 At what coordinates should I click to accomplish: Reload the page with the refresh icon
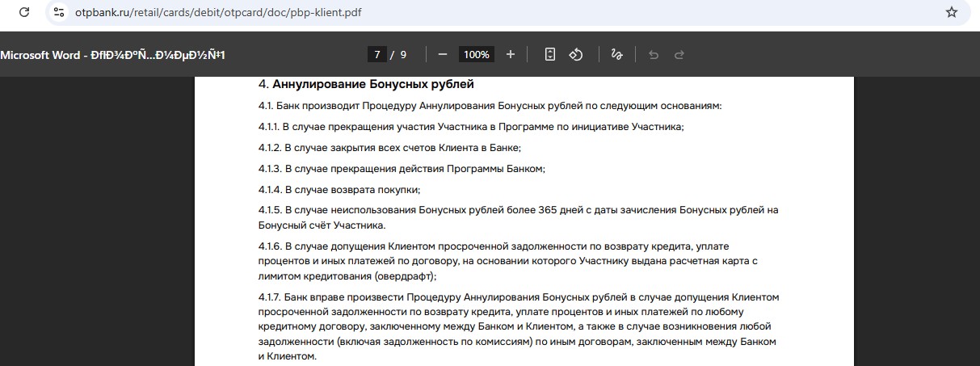pyautogui.click(x=24, y=12)
